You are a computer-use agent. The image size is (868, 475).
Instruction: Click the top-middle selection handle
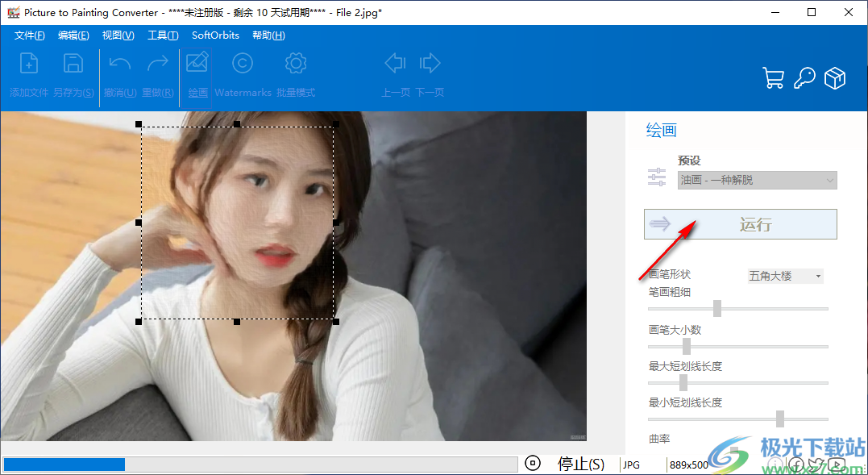point(237,124)
